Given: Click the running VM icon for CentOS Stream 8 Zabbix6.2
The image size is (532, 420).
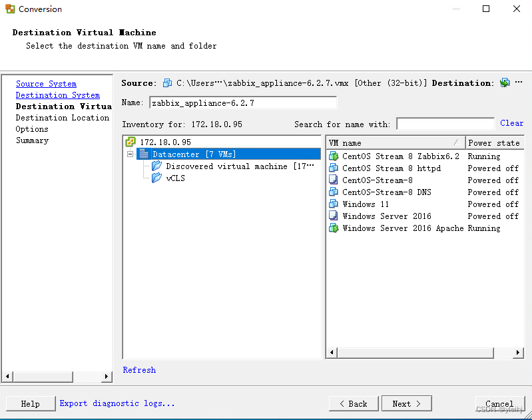Looking at the screenshot, I should tap(334, 156).
